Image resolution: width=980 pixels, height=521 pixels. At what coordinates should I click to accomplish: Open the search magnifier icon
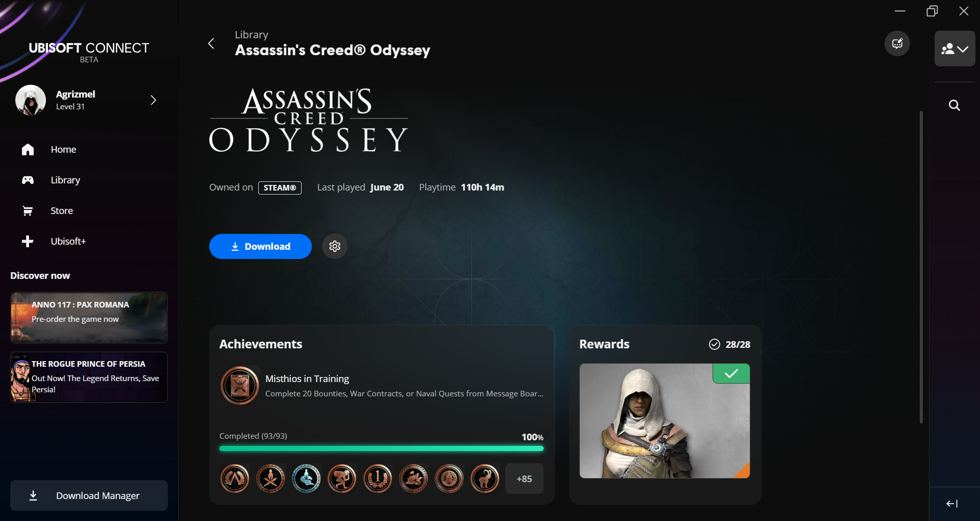click(x=954, y=105)
